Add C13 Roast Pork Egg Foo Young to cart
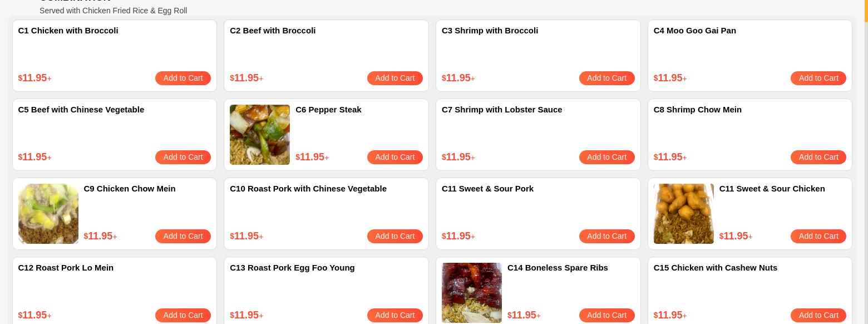The height and width of the screenshot is (324, 868). (x=394, y=315)
